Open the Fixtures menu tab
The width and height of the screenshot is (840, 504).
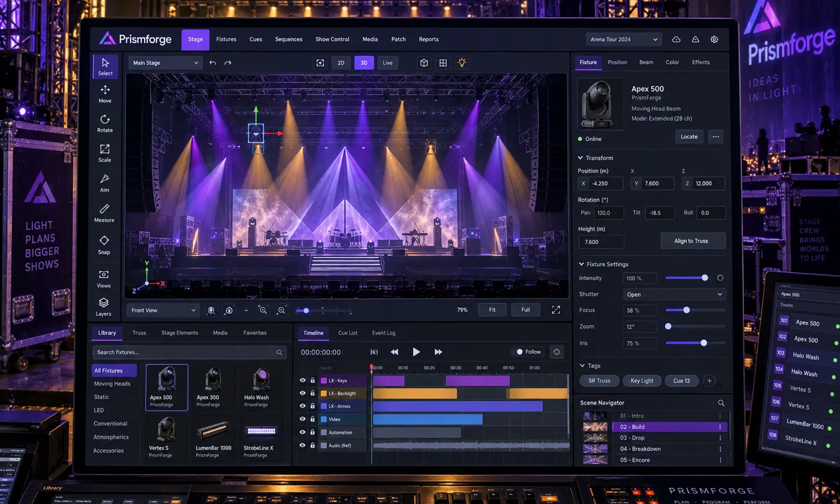(226, 39)
